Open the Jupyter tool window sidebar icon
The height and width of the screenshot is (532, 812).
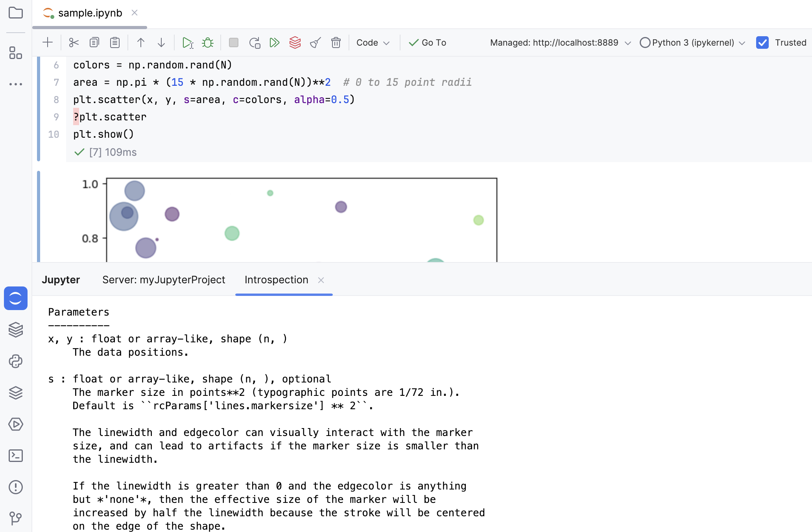16,298
